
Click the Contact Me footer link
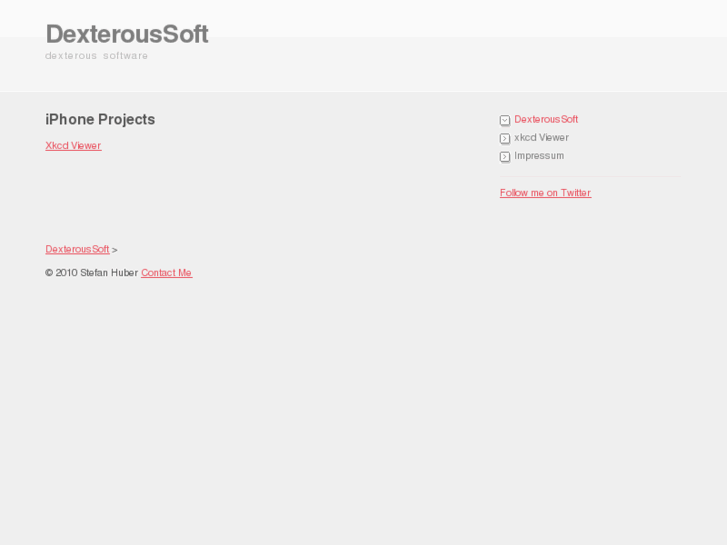(166, 273)
